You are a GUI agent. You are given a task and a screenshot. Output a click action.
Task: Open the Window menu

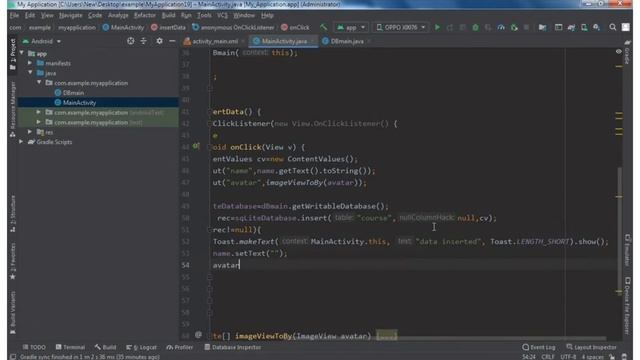coord(244,15)
